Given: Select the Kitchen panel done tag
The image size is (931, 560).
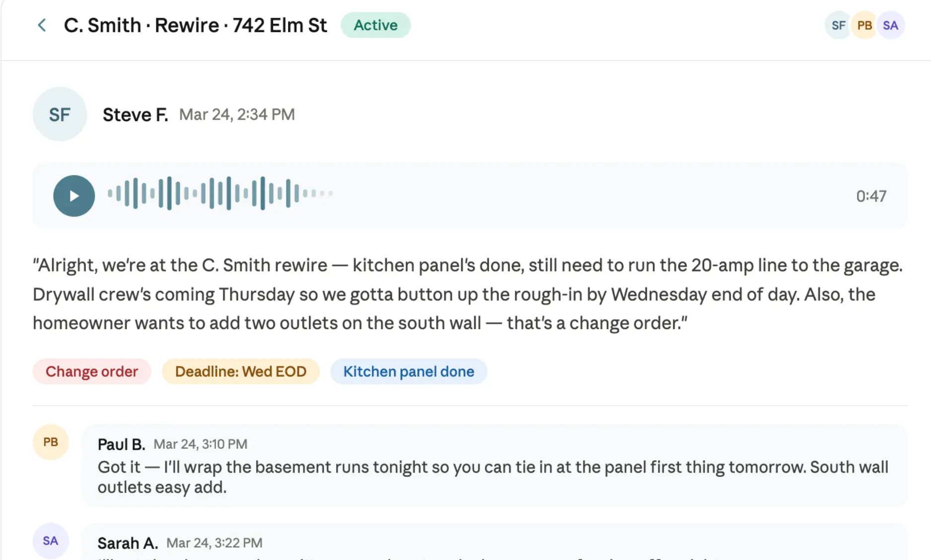Looking at the screenshot, I should [408, 371].
